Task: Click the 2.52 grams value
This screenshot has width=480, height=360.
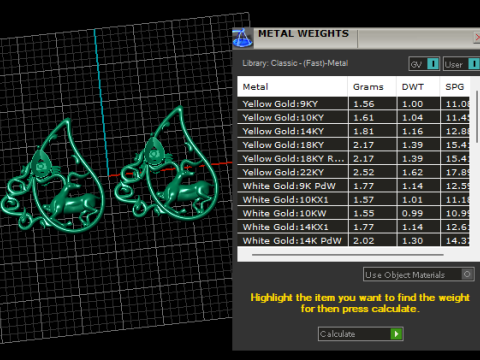Action: pyautogui.click(x=364, y=172)
